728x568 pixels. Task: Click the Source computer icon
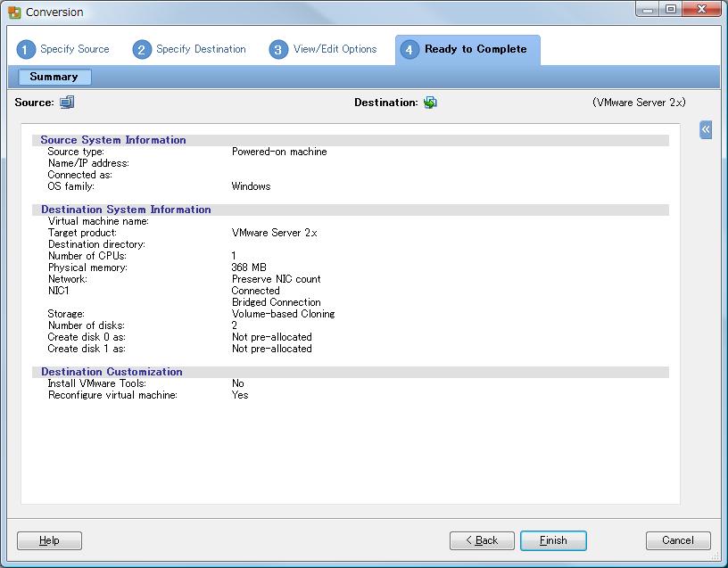click(x=67, y=102)
